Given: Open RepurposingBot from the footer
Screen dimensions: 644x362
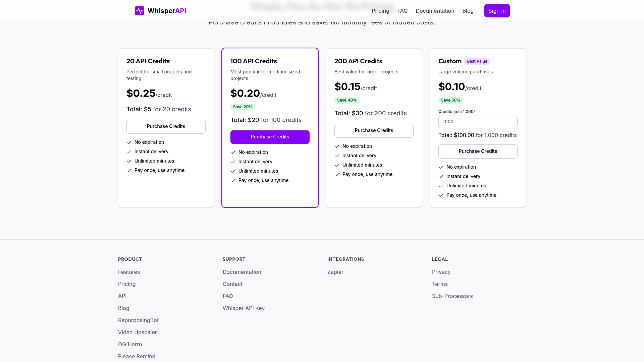Looking at the screenshot, I should [x=138, y=320].
